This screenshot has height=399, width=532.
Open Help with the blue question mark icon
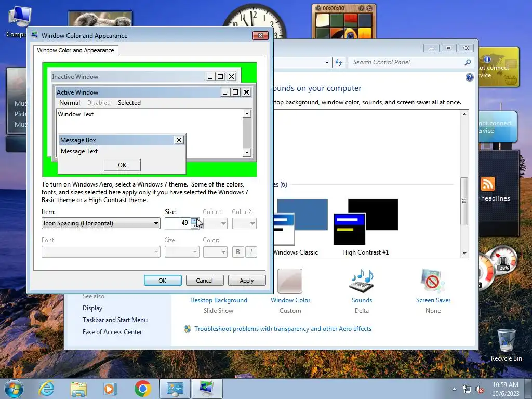(469, 77)
